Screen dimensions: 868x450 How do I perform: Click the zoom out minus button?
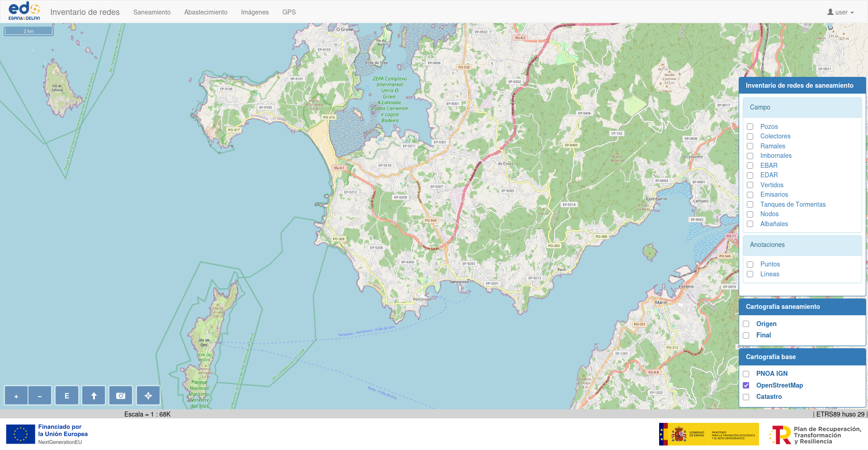click(40, 396)
